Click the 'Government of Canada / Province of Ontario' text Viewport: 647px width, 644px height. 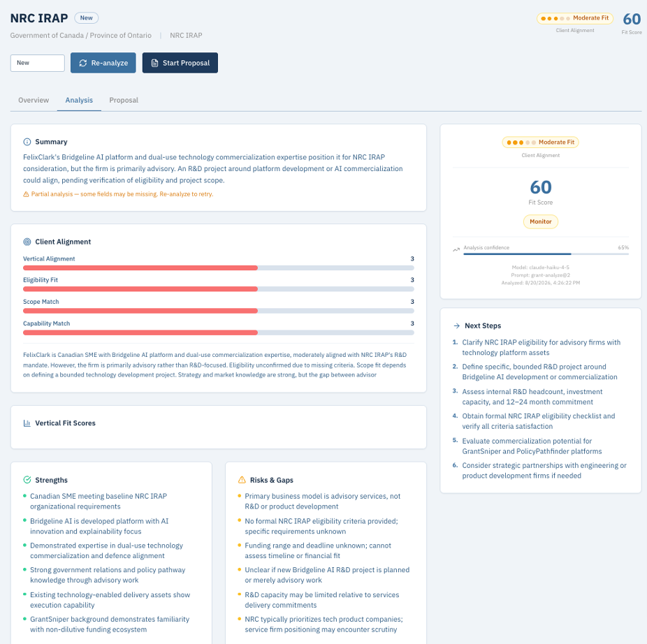point(81,36)
